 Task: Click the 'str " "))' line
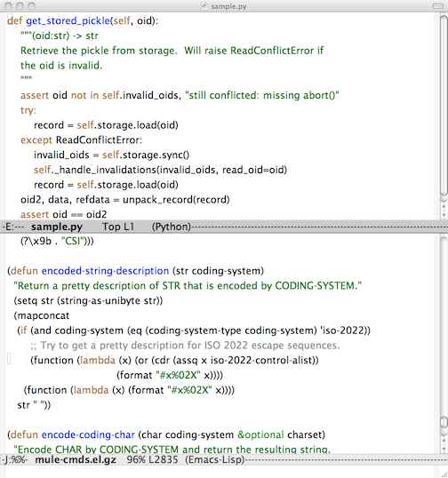[x=34, y=405]
